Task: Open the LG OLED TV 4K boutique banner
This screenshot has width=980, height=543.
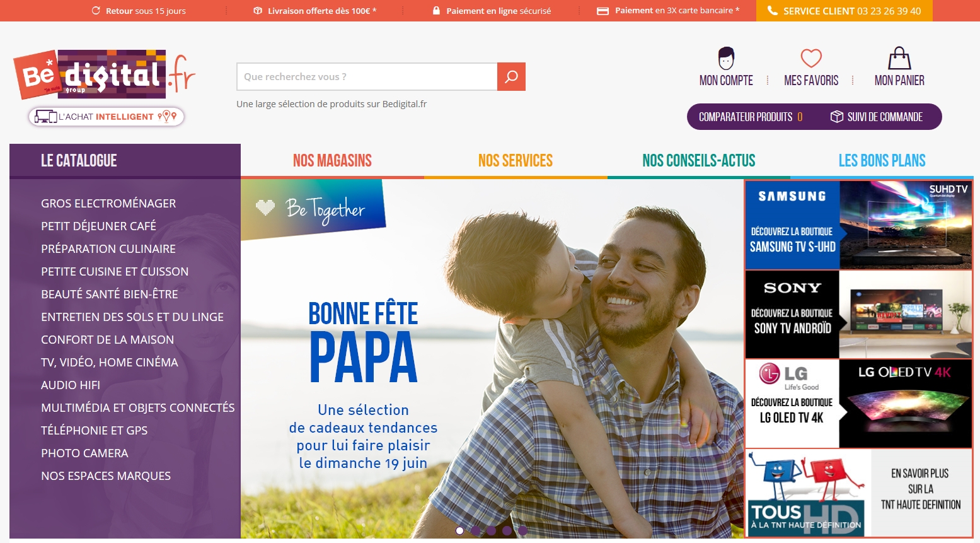Action: pyautogui.click(x=858, y=404)
